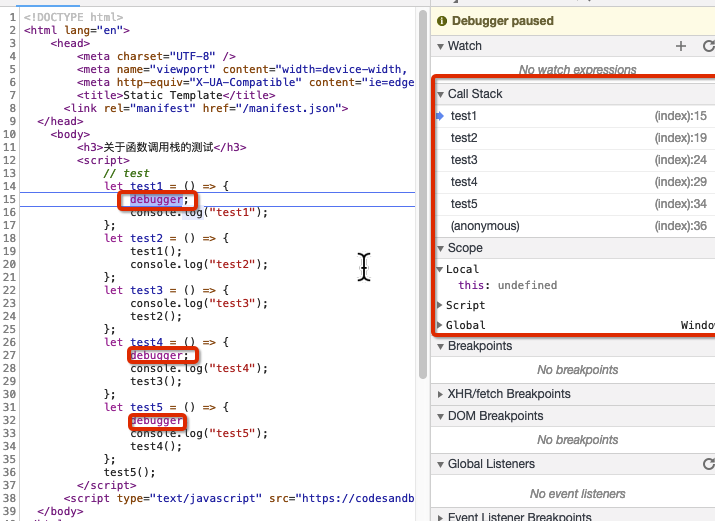Collapse the Breakpoints section
This screenshot has width=715, height=521.
coord(440,346)
